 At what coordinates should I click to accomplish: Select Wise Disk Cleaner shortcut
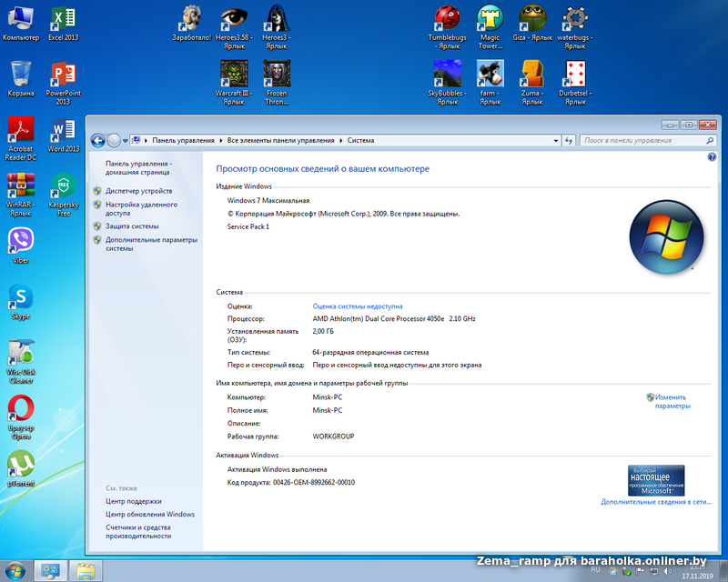pyautogui.click(x=21, y=362)
